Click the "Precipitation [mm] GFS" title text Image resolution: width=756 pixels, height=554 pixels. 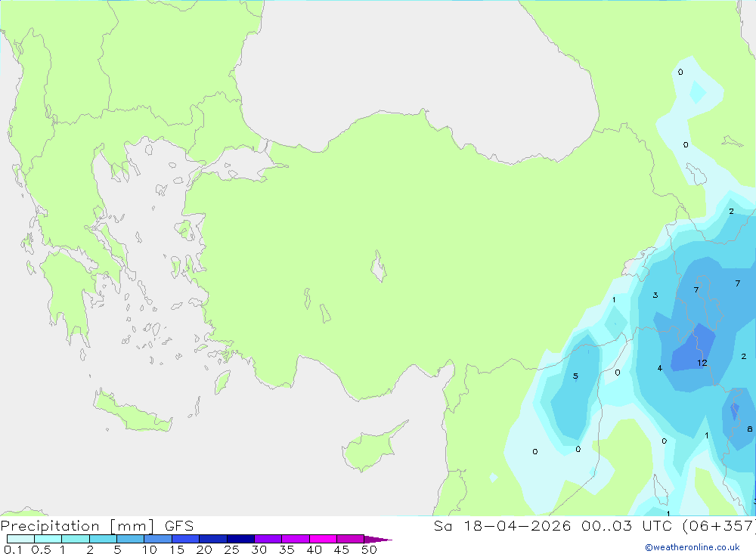coord(97,526)
